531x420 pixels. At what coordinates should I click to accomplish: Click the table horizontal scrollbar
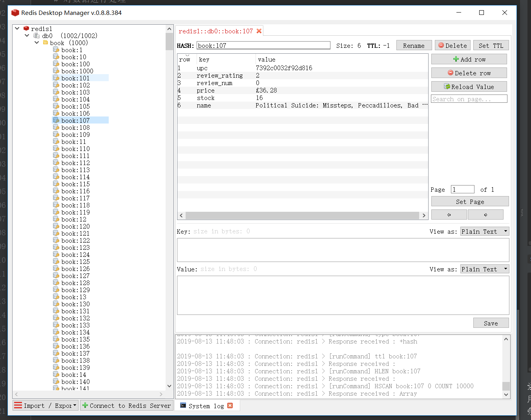coord(302,215)
